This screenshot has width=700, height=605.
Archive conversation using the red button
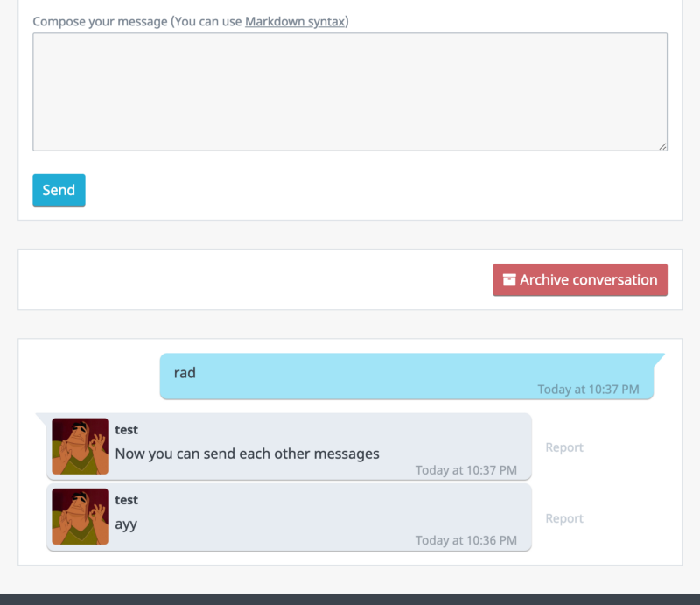point(580,279)
